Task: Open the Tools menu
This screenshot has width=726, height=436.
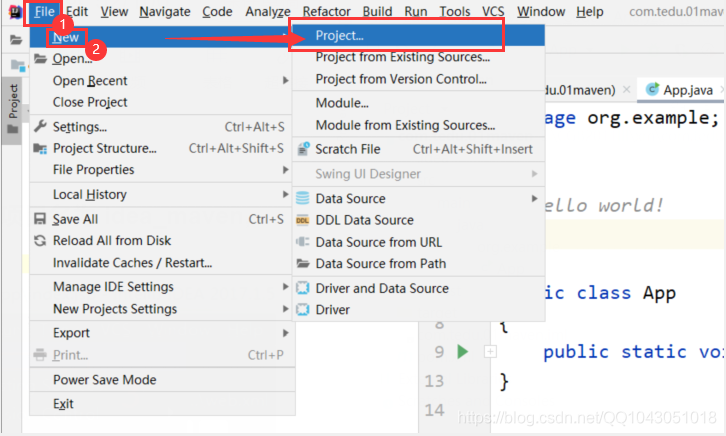Action: point(455,12)
